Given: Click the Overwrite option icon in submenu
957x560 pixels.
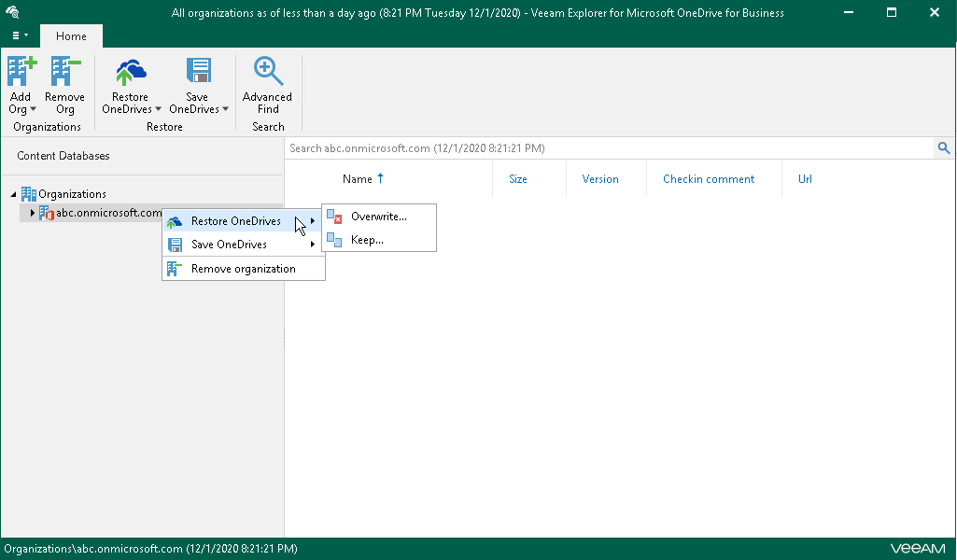Looking at the screenshot, I should [x=334, y=217].
